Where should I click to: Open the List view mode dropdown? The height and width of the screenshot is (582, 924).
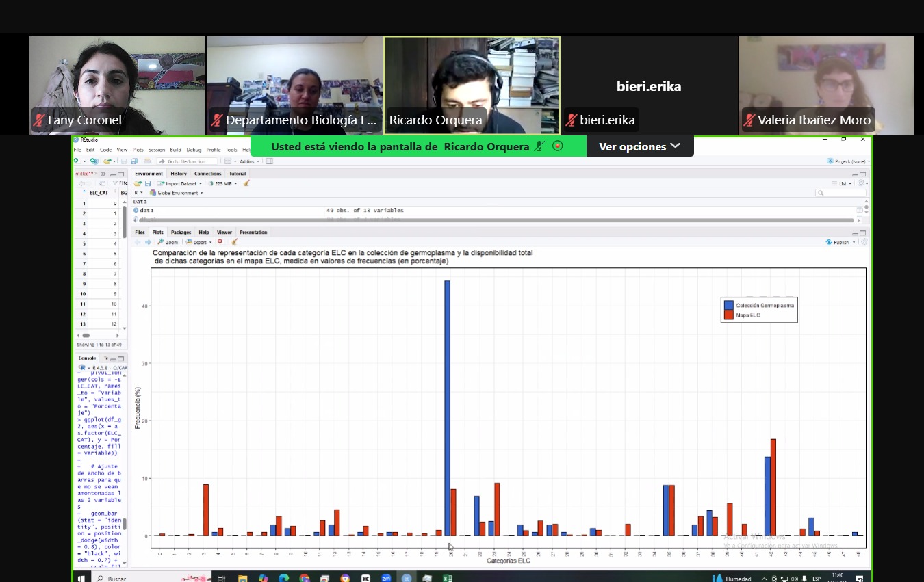point(846,183)
